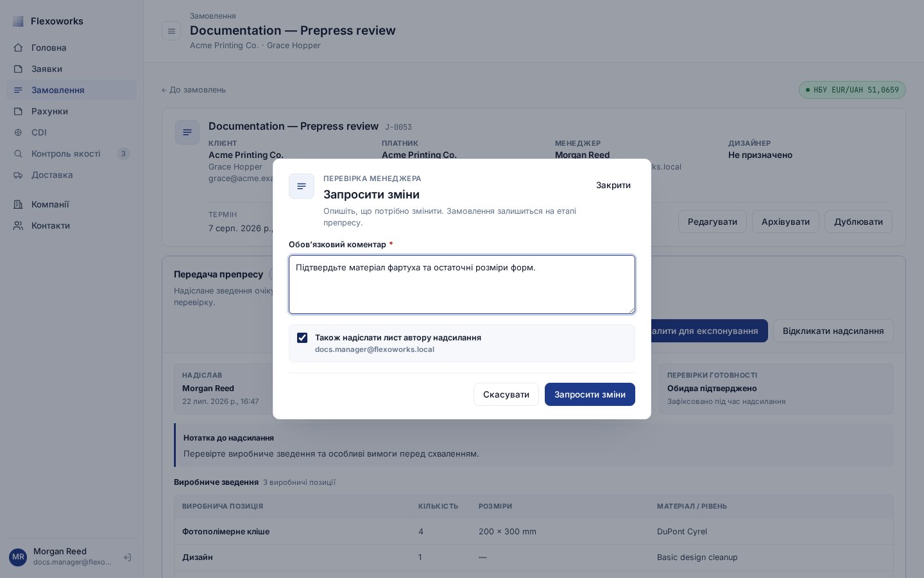
Task: Click 'DuPont Cyrel' material cell
Action: pyautogui.click(x=682, y=532)
